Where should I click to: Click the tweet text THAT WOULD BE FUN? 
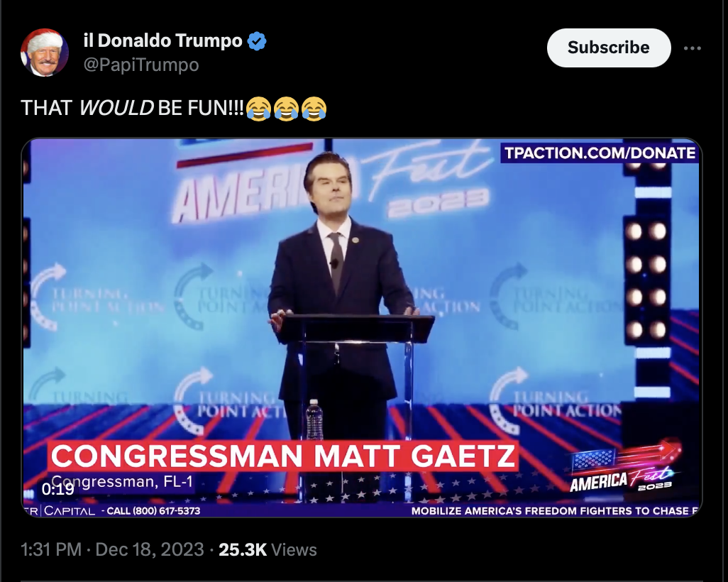pyautogui.click(x=132, y=108)
